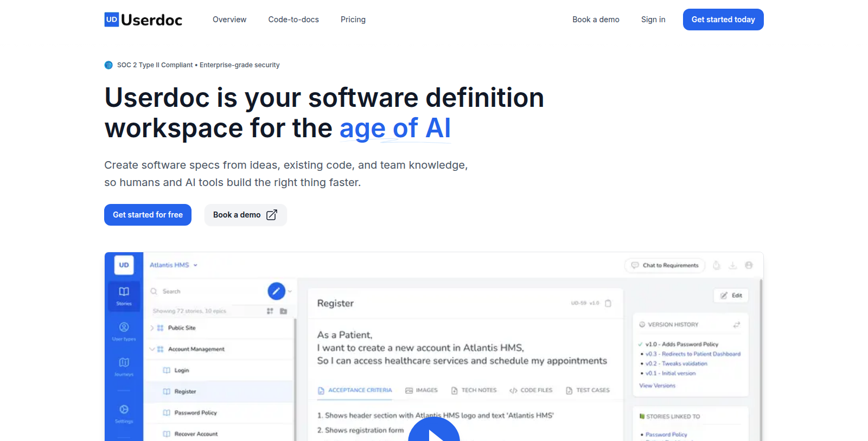Click the Edit button
This screenshot has height=441, width=868.
click(731, 296)
